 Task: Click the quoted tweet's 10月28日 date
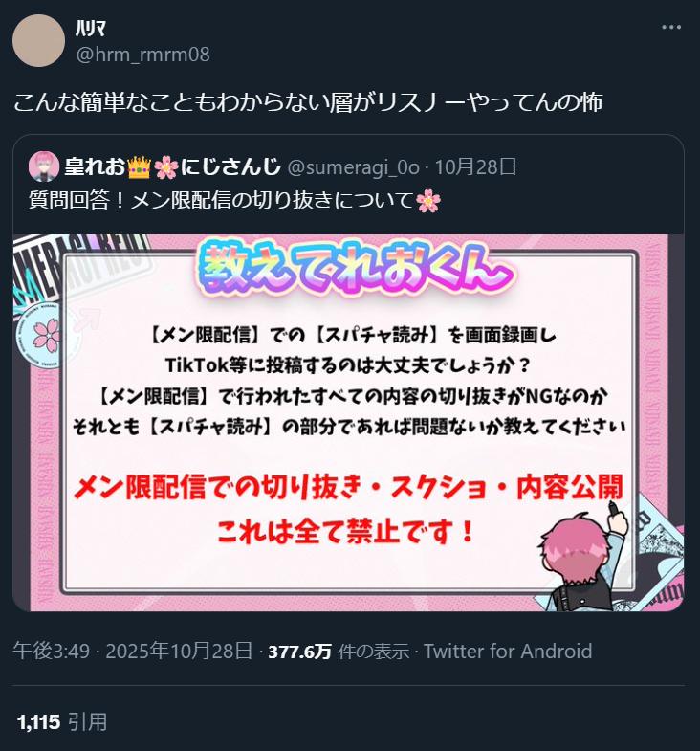475,167
